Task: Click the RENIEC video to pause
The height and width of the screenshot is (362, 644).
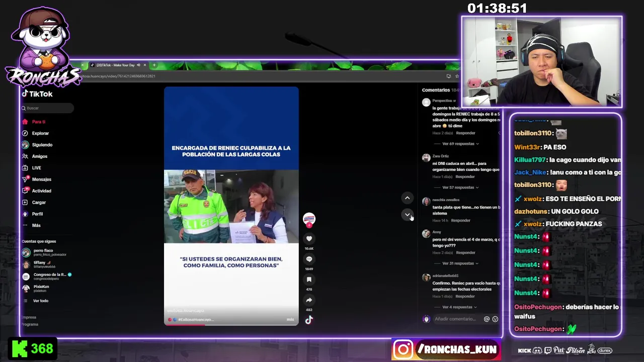Action: click(x=231, y=206)
